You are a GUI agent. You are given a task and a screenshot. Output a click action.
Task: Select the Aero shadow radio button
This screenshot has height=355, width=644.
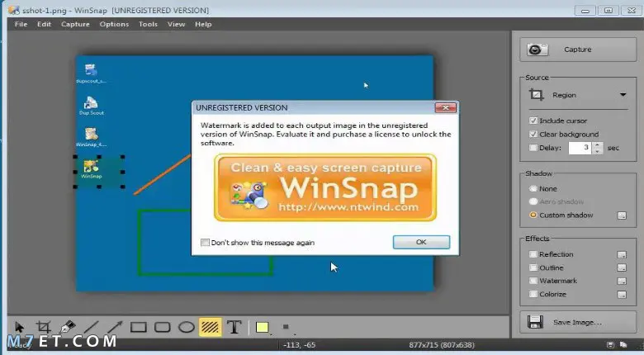coord(533,201)
